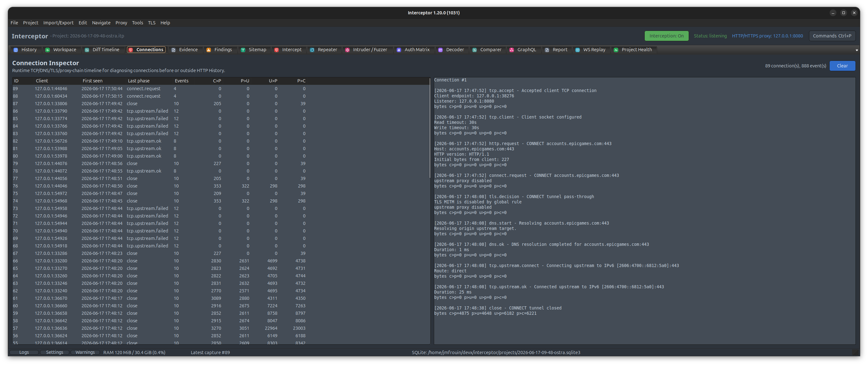The height and width of the screenshot is (365, 868).
Task: Click the RAM 120 MiB usage status
Action: point(134,352)
